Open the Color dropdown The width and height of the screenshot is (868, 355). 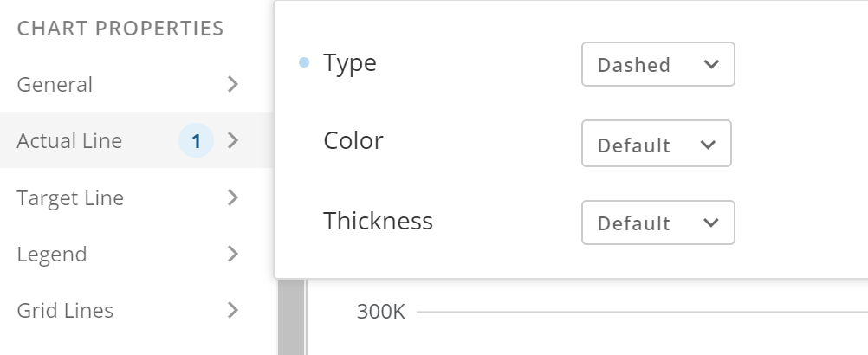pyautogui.click(x=656, y=144)
